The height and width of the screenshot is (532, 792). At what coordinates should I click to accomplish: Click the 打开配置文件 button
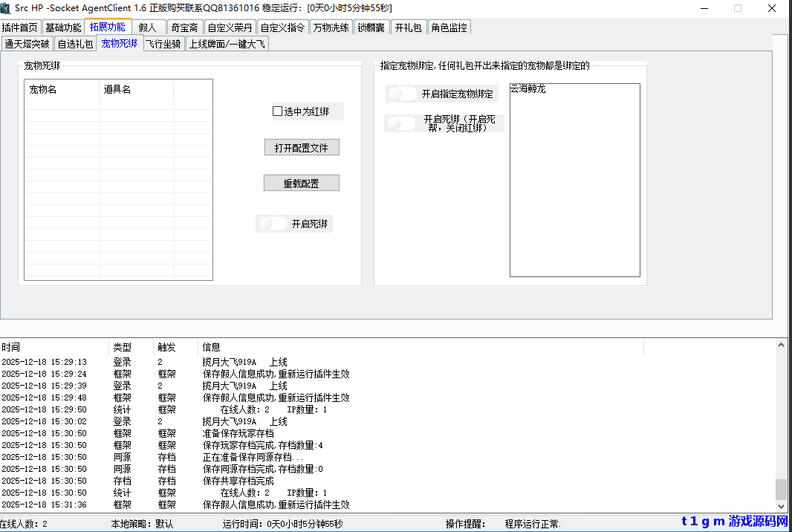301,147
